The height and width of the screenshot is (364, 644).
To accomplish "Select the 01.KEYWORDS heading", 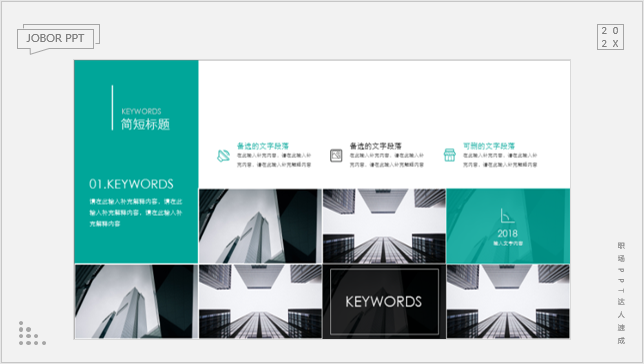I will click(x=131, y=184).
